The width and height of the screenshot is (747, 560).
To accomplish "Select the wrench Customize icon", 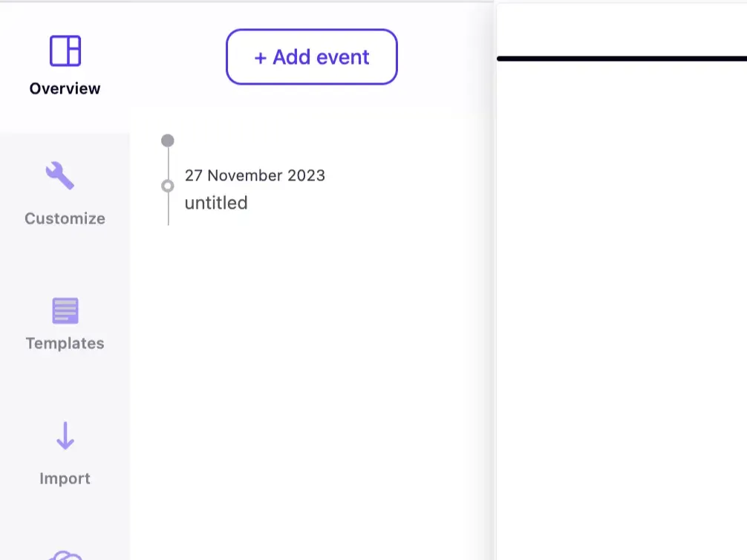I will (60, 177).
